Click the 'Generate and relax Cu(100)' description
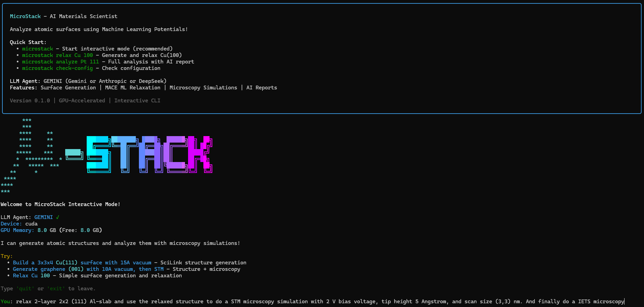This screenshot has width=644, height=307. coord(142,55)
